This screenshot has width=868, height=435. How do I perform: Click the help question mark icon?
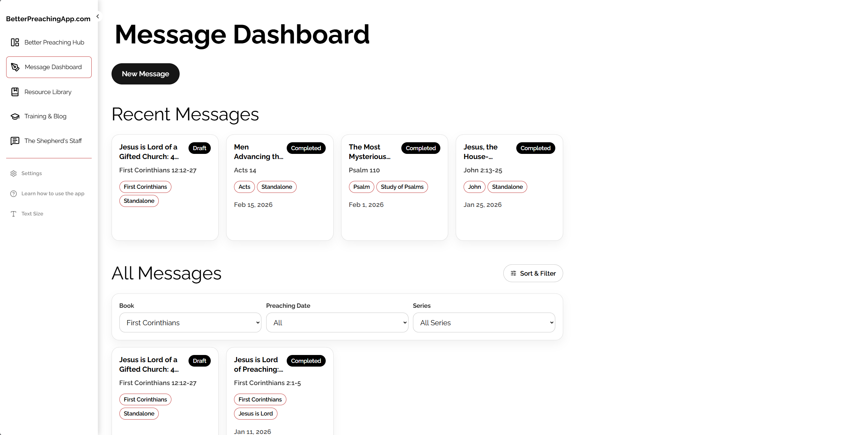click(13, 194)
